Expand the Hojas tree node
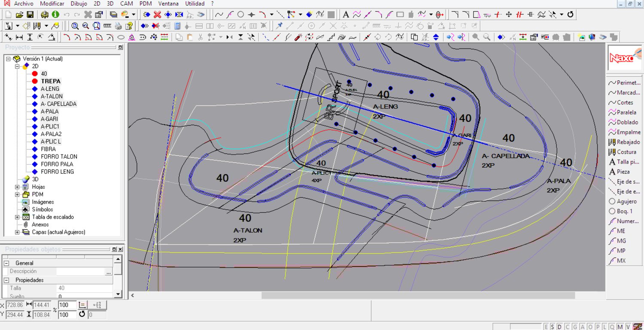Viewport: 644px width, 330px height. [x=18, y=187]
